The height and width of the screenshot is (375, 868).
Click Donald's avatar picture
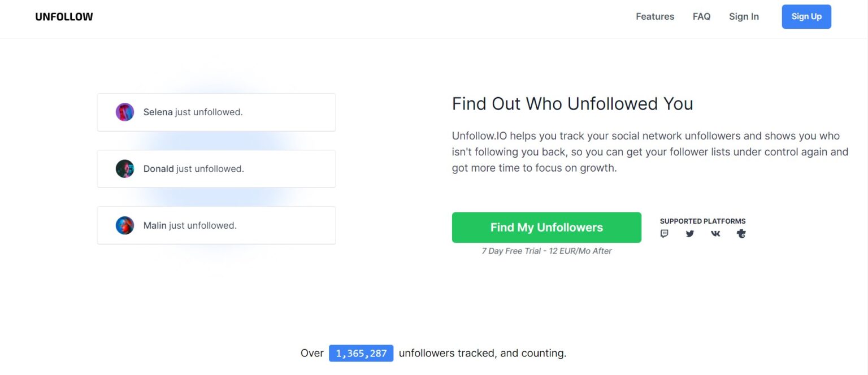[x=125, y=168]
